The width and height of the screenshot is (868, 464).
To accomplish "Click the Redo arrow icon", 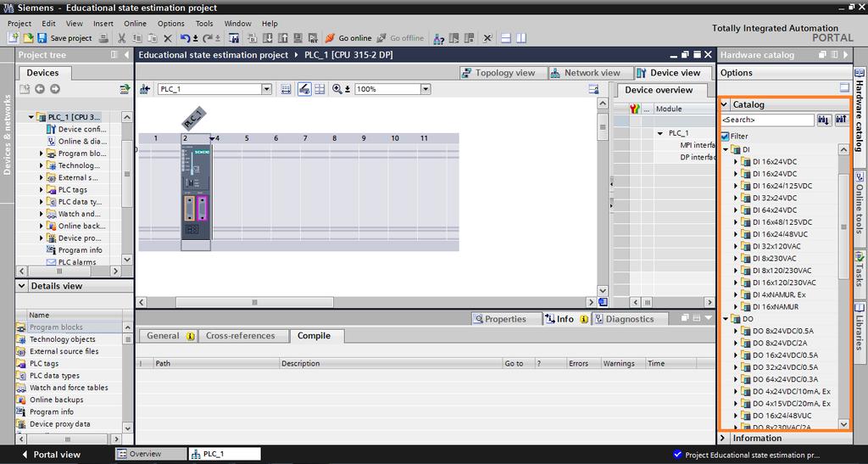I will pos(208,38).
